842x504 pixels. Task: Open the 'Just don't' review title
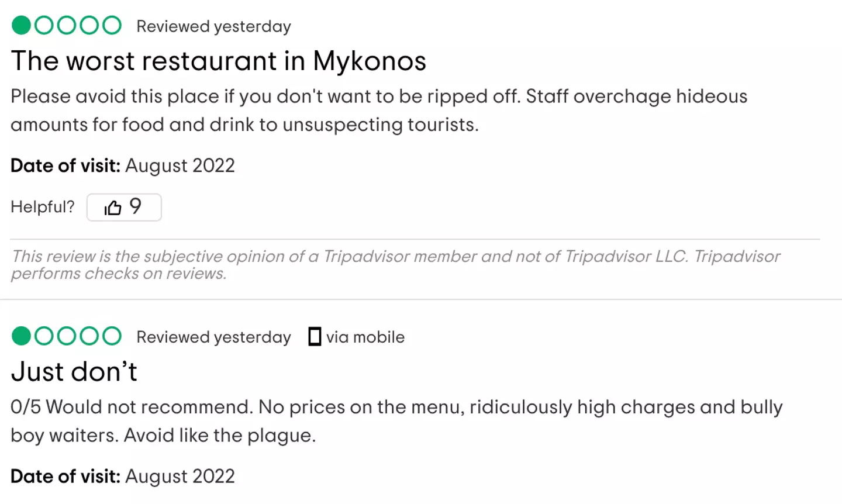click(x=73, y=372)
